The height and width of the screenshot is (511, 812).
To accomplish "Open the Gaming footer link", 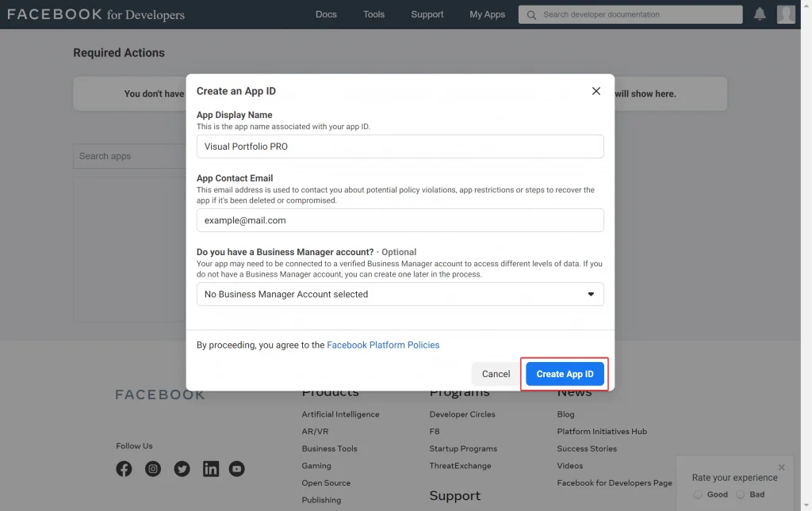I will 316,466.
